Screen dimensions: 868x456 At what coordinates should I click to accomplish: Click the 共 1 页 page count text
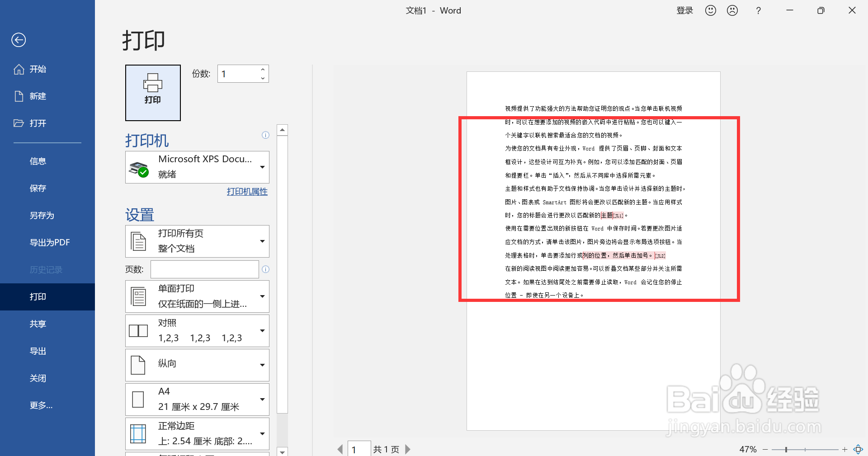[x=386, y=449]
